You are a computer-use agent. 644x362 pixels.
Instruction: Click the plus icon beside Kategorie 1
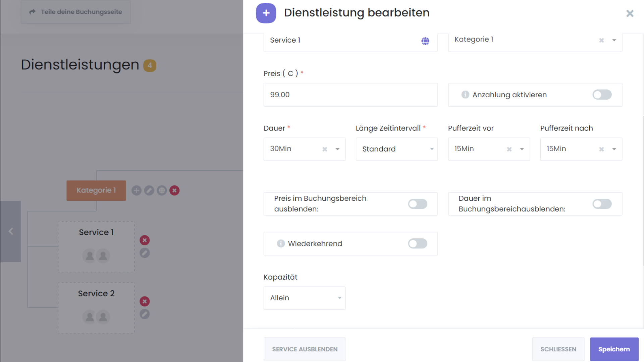136,190
